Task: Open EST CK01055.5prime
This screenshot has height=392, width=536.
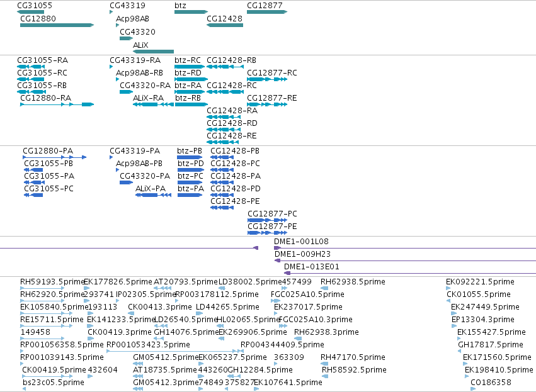Action: click(479, 294)
